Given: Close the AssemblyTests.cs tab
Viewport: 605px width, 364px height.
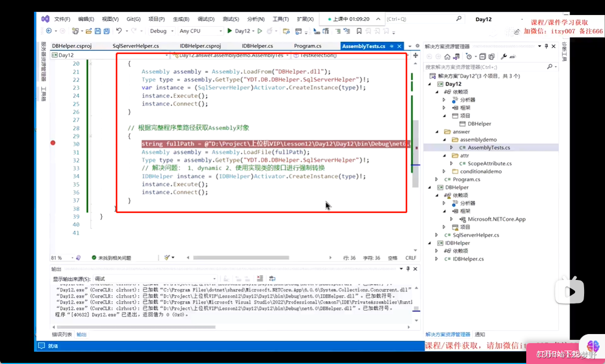Looking at the screenshot, I should pos(399,46).
